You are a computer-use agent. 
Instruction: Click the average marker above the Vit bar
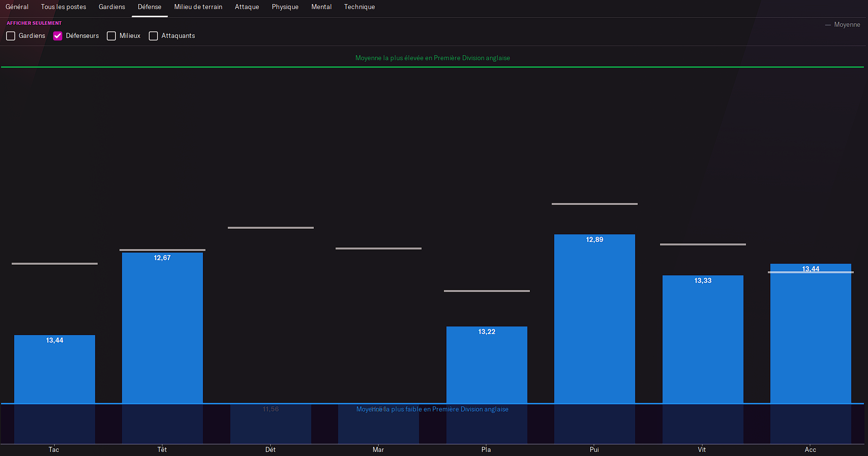tap(703, 244)
